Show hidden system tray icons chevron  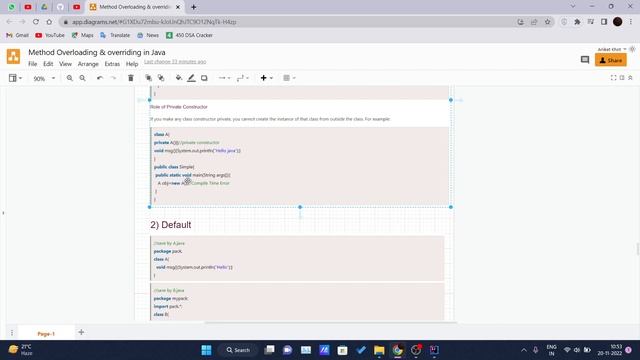[524, 350]
